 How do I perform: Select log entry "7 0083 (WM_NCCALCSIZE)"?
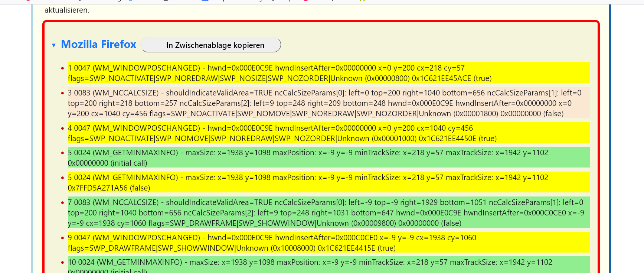click(328, 212)
